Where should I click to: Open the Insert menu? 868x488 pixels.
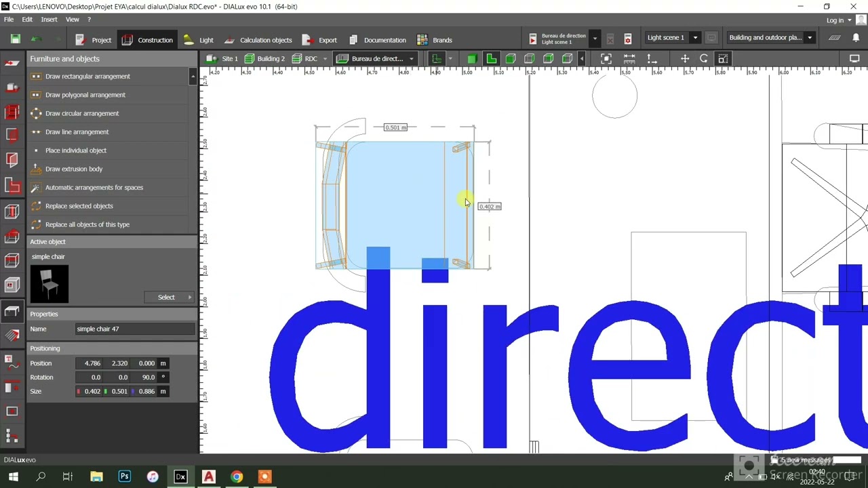[49, 20]
